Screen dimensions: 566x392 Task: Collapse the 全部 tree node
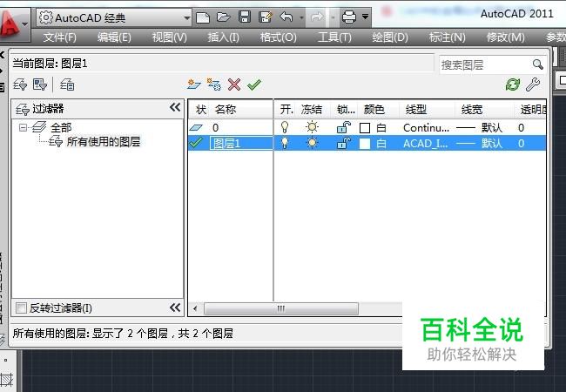tap(24, 127)
